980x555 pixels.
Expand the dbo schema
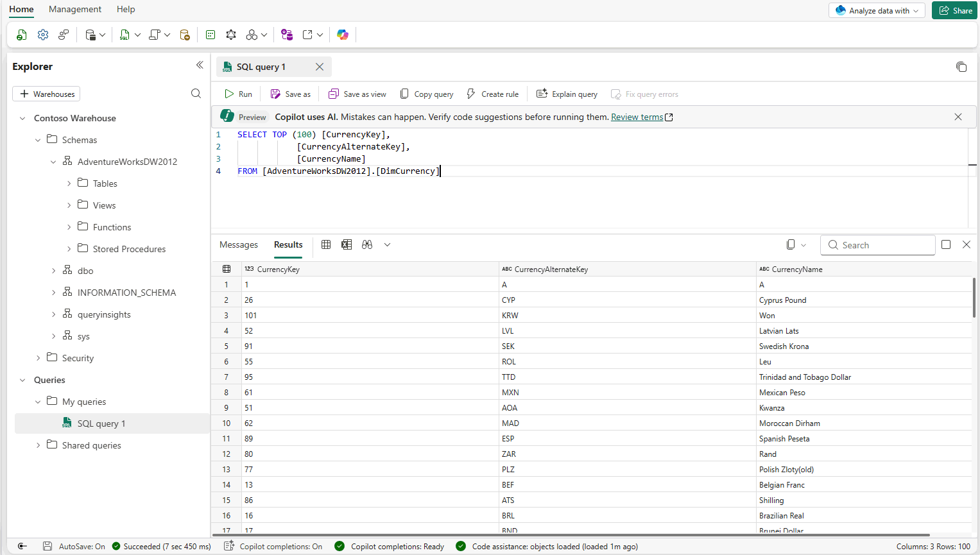tap(53, 271)
